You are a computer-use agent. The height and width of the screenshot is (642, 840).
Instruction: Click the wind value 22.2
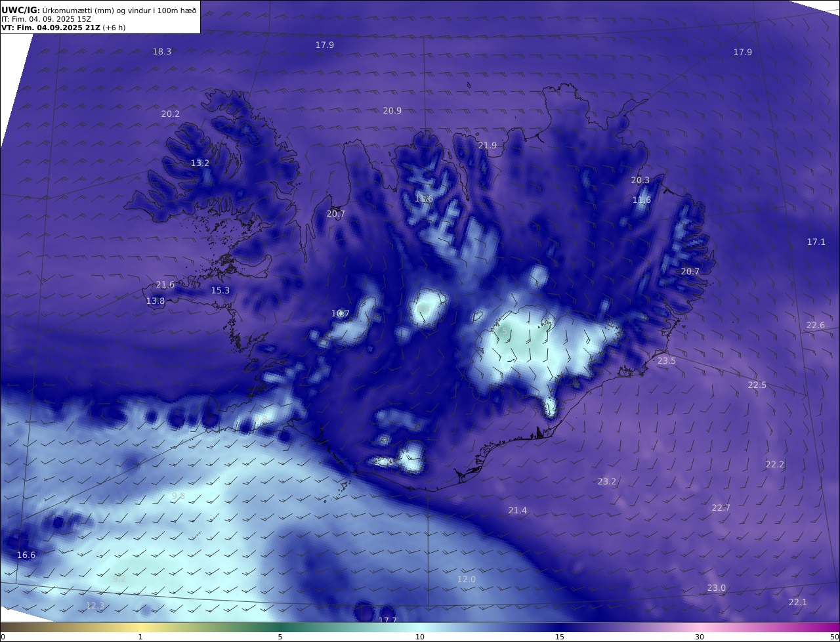coord(775,464)
